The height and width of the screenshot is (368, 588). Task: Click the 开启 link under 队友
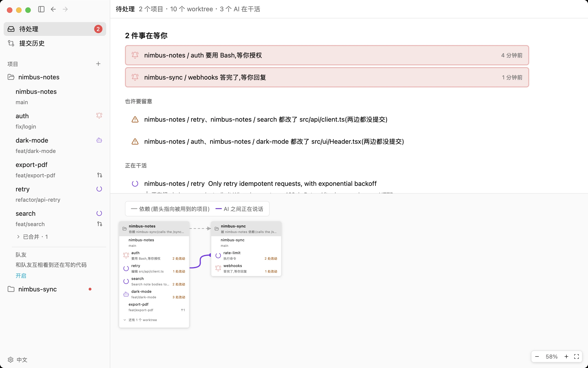click(x=21, y=276)
